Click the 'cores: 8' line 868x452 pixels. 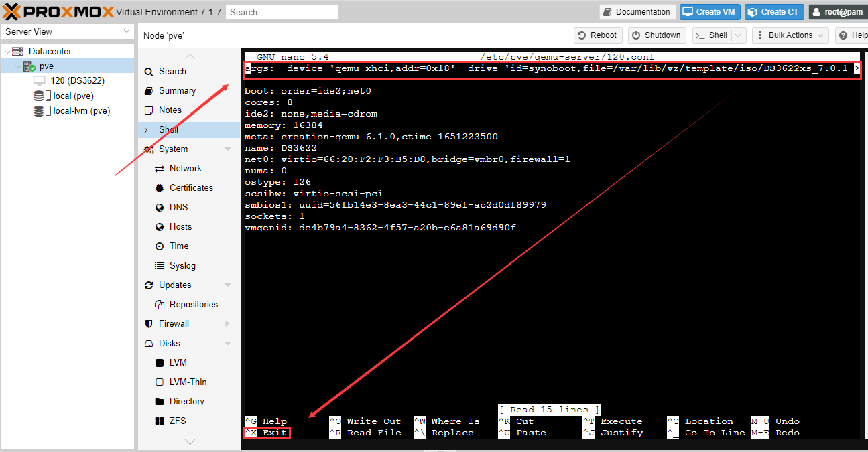pyautogui.click(x=269, y=102)
